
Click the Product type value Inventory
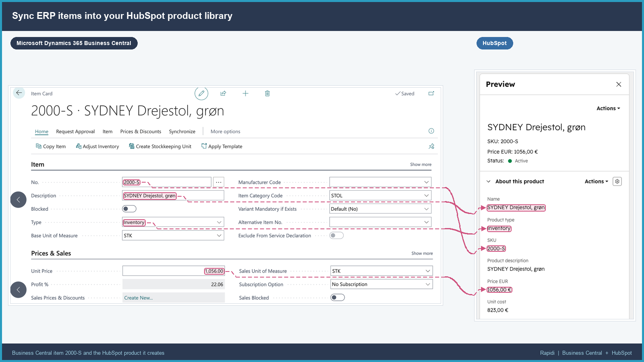coord(499,228)
